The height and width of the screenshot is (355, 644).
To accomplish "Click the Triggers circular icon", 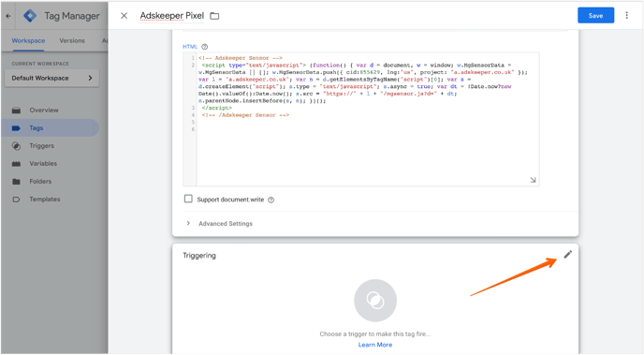I will (x=16, y=146).
